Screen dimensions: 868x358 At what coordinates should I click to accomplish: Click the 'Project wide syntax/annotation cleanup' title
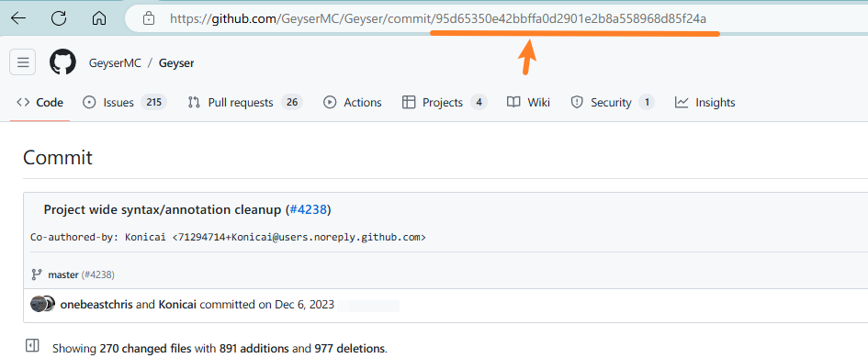pyautogui.click(x=163, y=209)
